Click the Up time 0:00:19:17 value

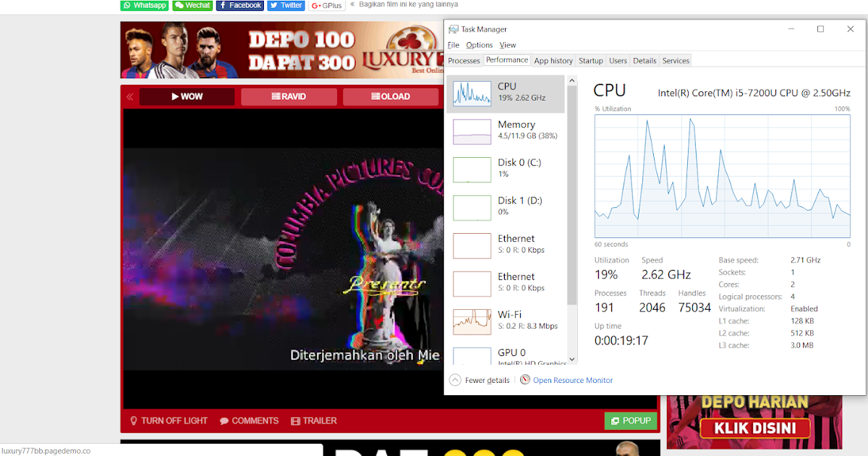tap(621, 340)
